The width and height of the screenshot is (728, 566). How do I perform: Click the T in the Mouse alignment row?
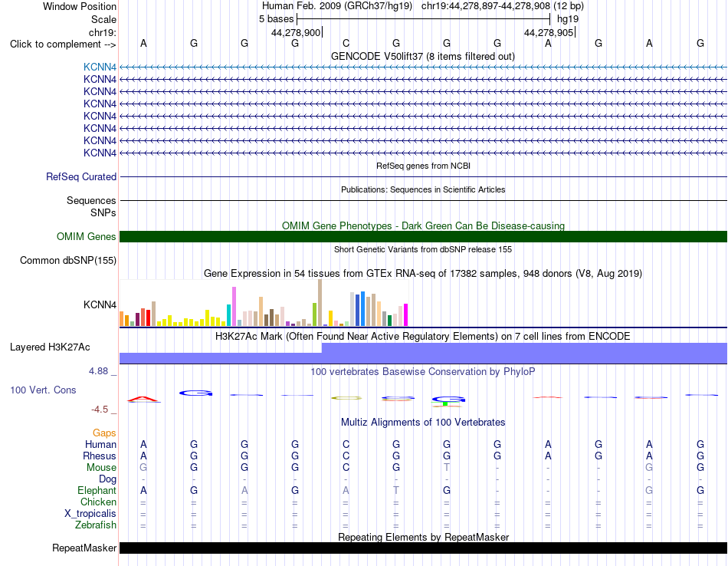[x=447, y=468]
